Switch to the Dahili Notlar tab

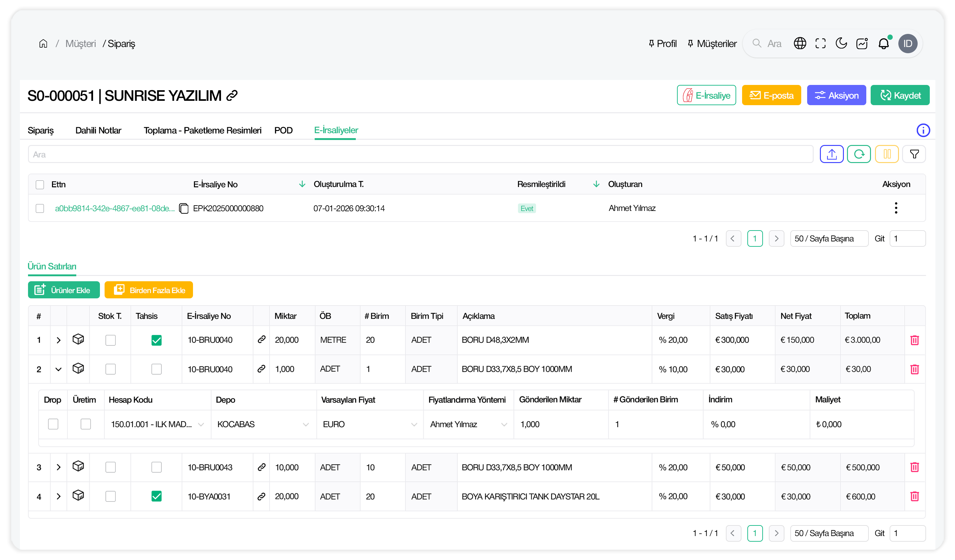(98, 130)
